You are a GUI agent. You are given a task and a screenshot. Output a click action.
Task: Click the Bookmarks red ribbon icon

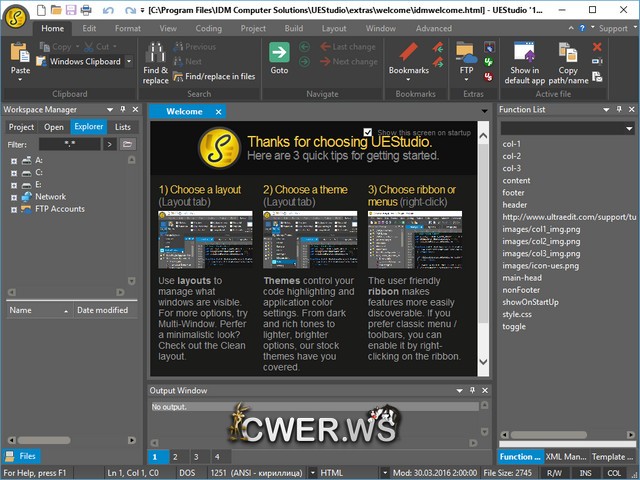[409, 52]
